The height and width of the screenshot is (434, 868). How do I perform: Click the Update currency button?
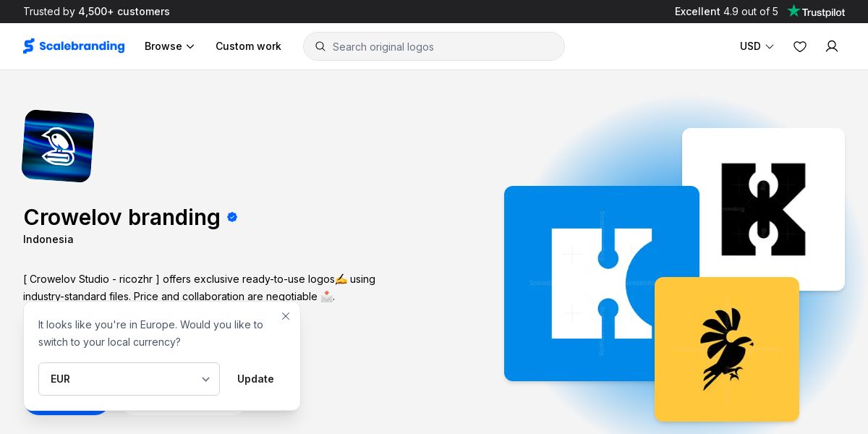(255, 379)
